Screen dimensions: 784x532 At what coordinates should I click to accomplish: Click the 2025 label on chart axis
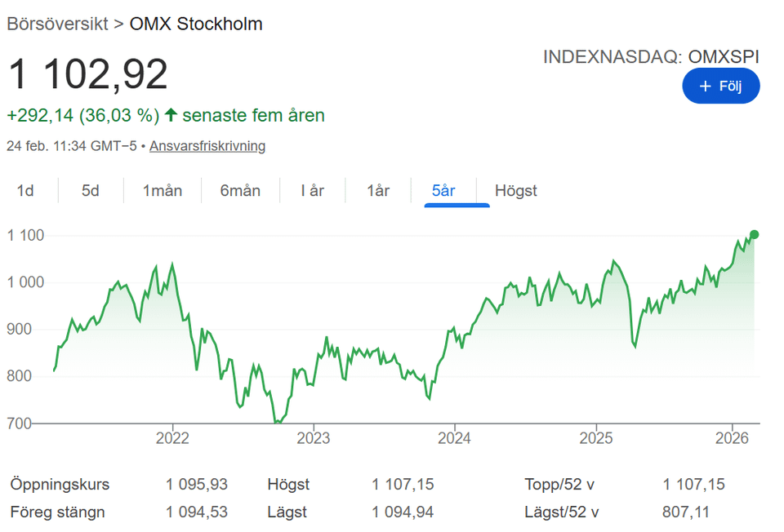pyautogui.click(x=595, y=438)
